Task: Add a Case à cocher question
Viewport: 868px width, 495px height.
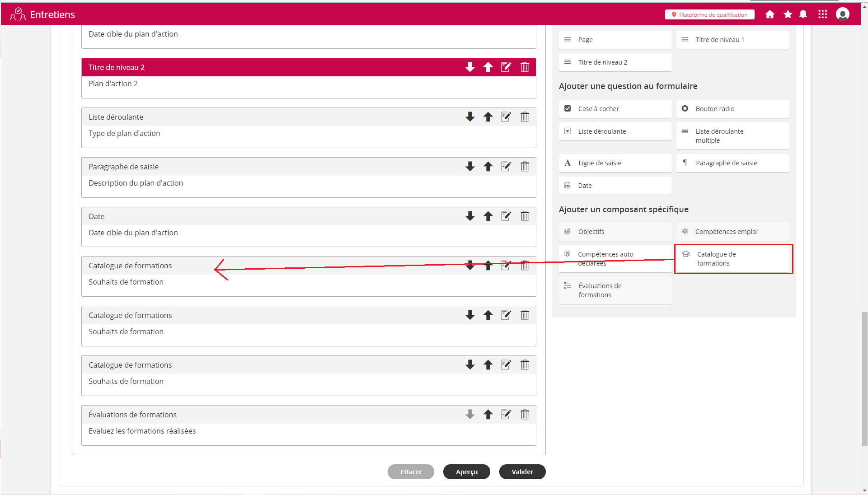Action: 615,109
